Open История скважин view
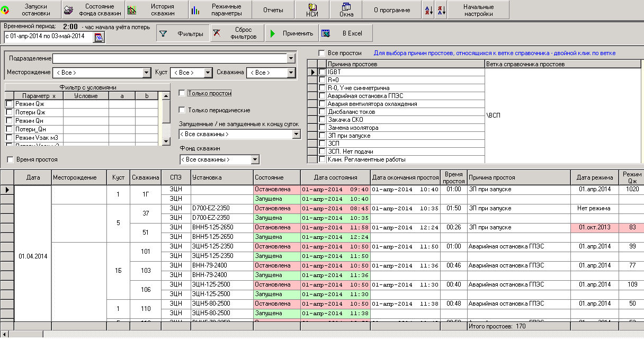The width and height of the screenshot is (644, 339). [x=157, y=10]
